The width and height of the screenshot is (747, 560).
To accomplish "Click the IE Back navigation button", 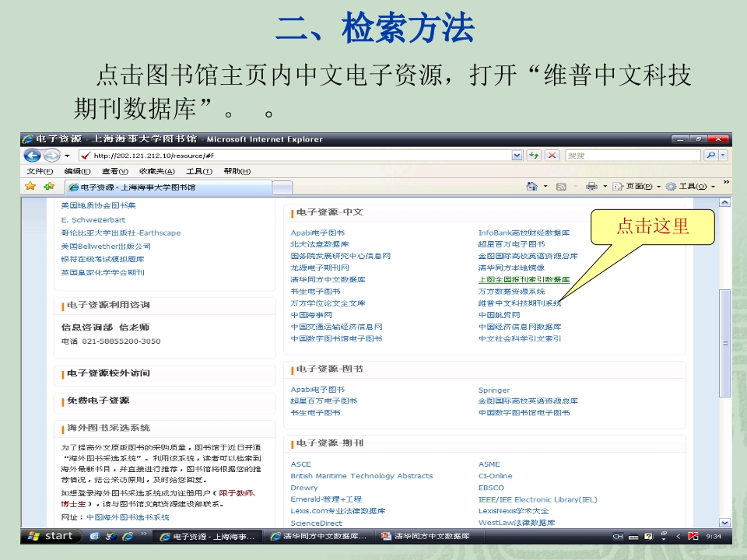I will [x=33, y=156].
